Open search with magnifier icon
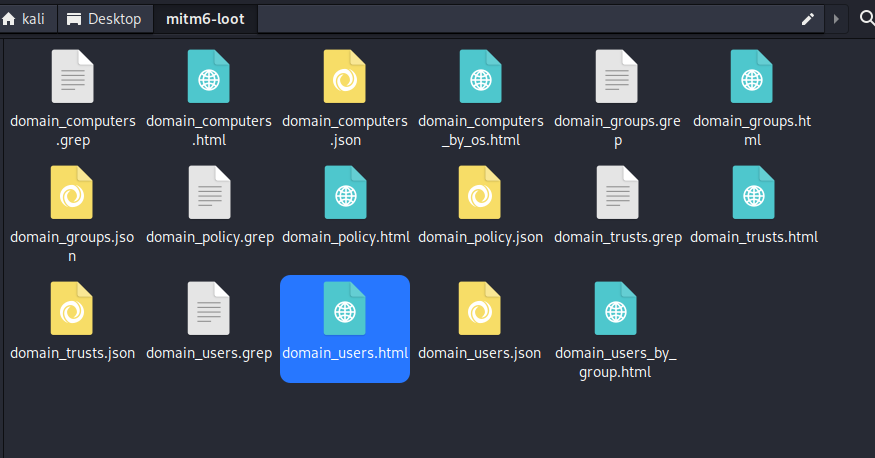875x458 pixels. point(867,19)
